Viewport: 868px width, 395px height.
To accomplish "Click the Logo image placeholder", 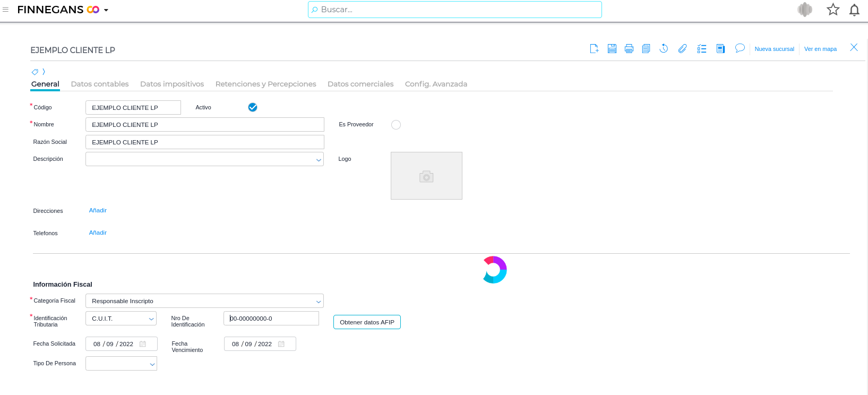I will point(426,176).
